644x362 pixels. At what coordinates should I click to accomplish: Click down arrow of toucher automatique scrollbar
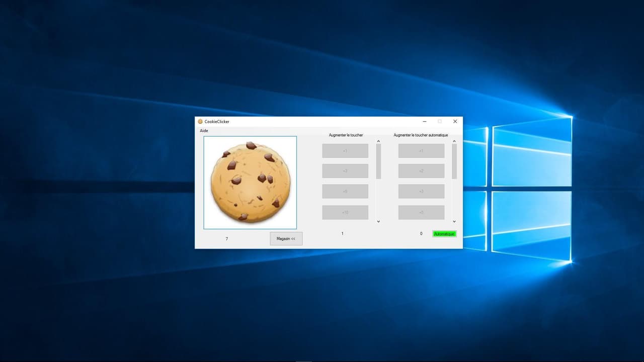click(x=454, y=221)
